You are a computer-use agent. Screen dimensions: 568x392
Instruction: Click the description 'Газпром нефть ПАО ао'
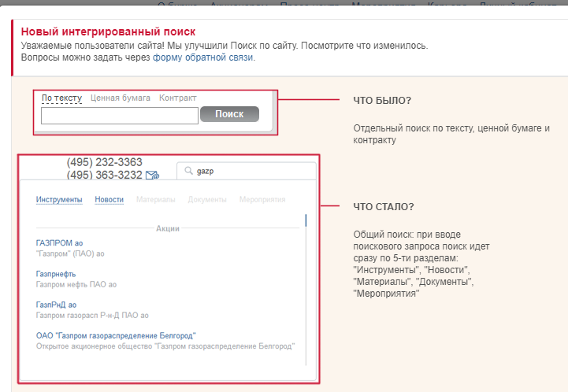[x=76, y=284]
